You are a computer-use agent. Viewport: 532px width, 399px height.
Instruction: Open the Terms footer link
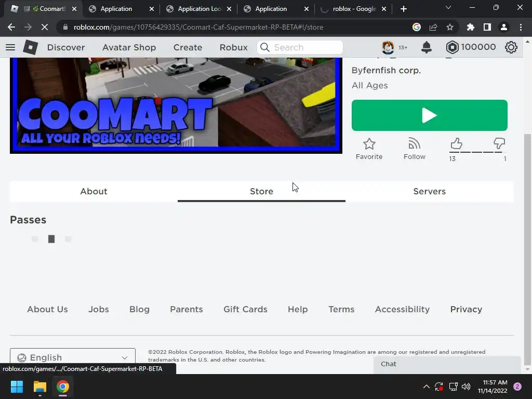[x=341, y=309]
